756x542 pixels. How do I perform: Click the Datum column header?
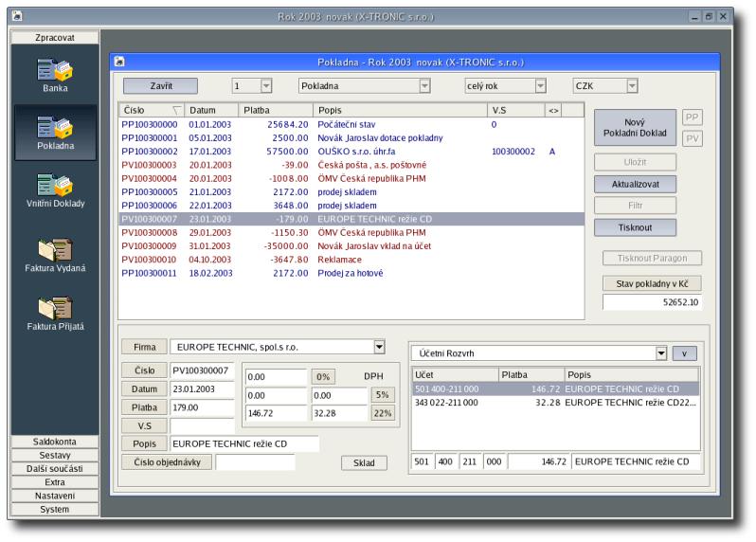tap(211, 111)
